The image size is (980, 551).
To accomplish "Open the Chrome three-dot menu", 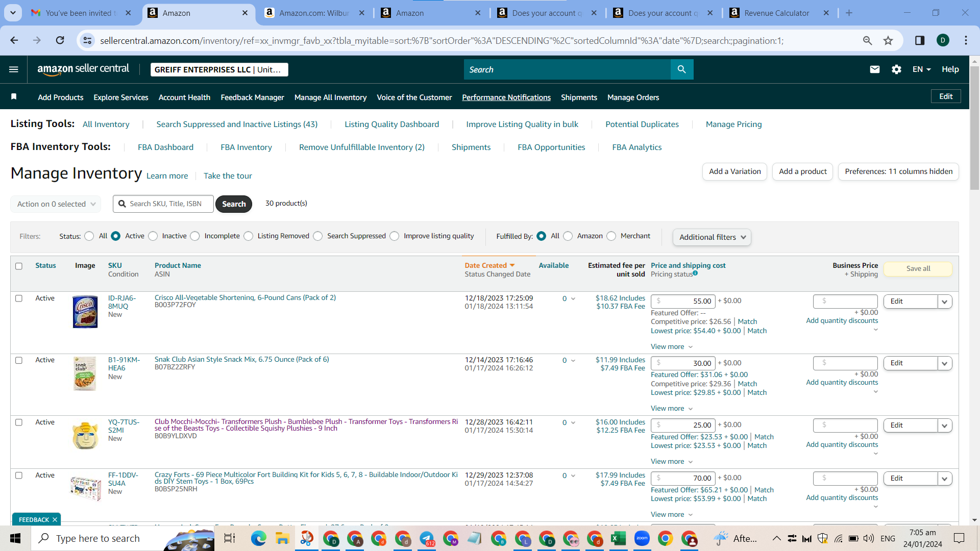I will pyautogui.click(x=966, y=40).
